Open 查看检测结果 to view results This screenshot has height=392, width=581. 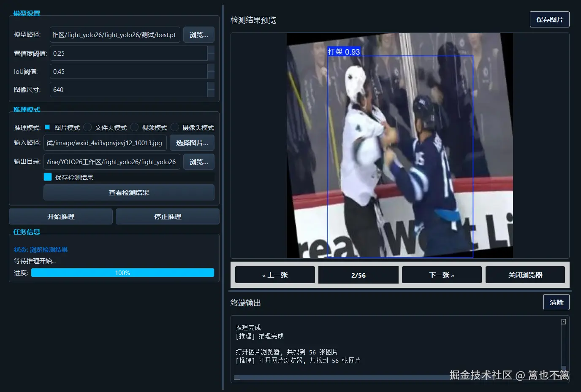coord(128,192)
